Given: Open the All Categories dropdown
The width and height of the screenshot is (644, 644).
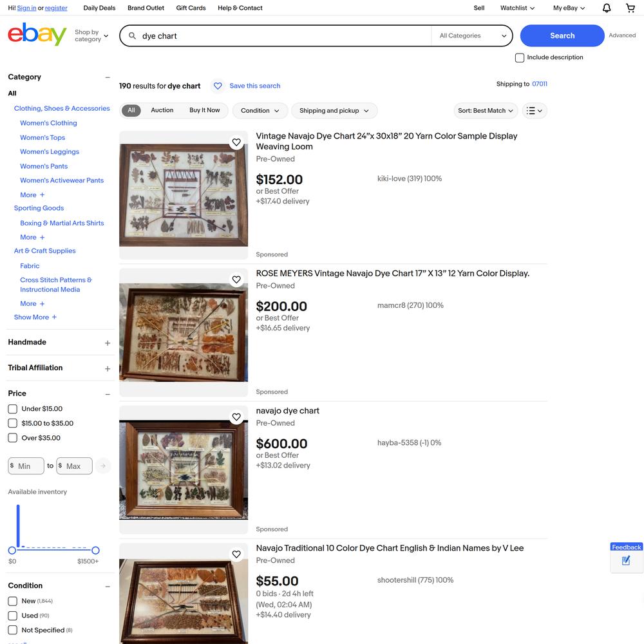Looking at the screenshot, I should pos(472,35).
